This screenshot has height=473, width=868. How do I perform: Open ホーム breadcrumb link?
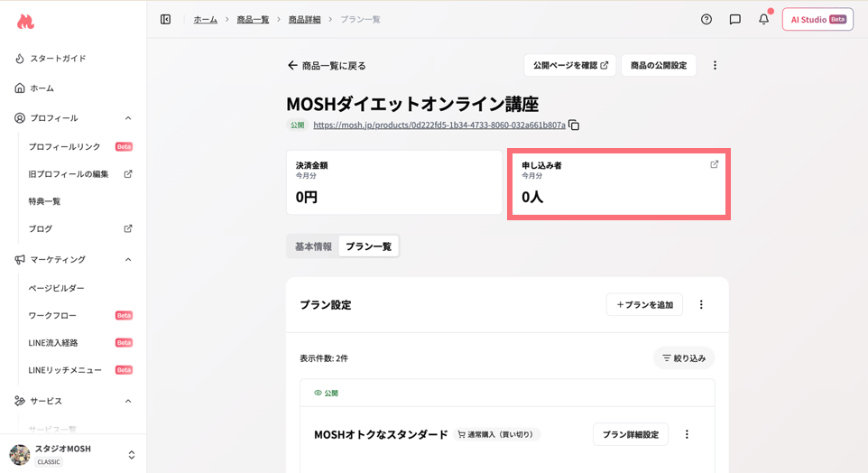[206, 19]
